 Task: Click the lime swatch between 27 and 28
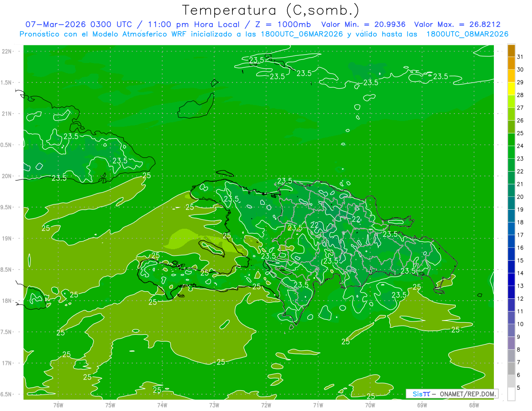coord(512,102)
